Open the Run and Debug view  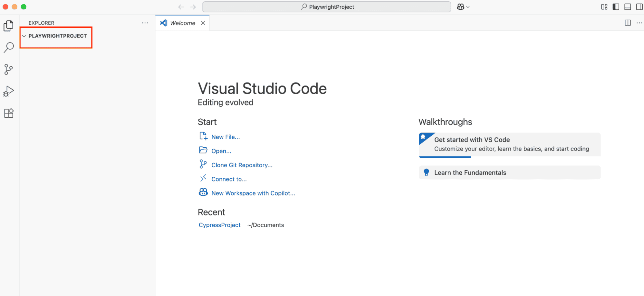[9, 91]
